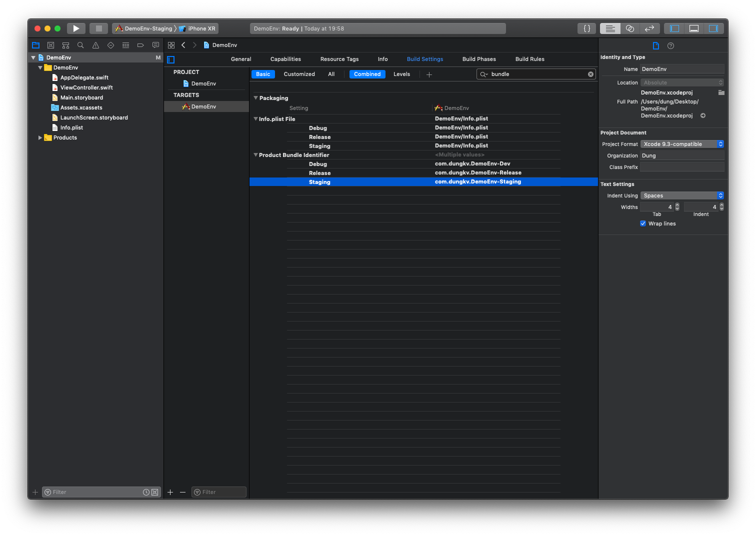Open the General tab
Image resolution: width=756 pixels, height=536 pixels.
click(x=241, y=59)
